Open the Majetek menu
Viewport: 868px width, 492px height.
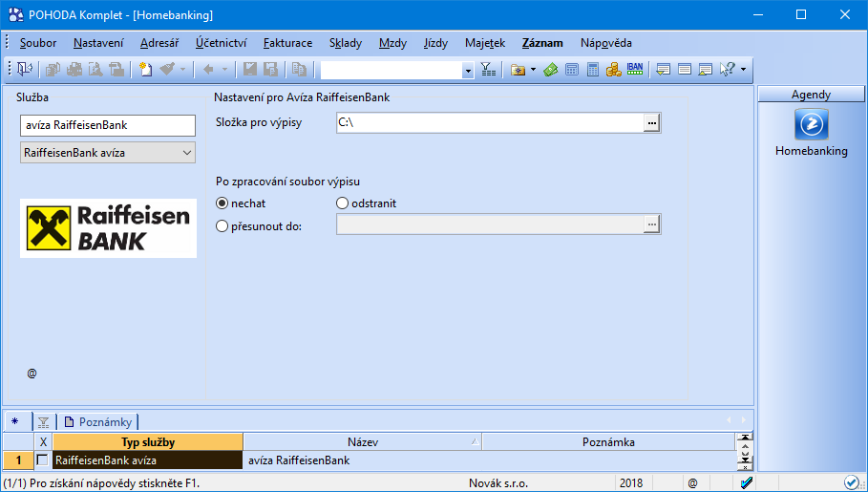point(485,43)
